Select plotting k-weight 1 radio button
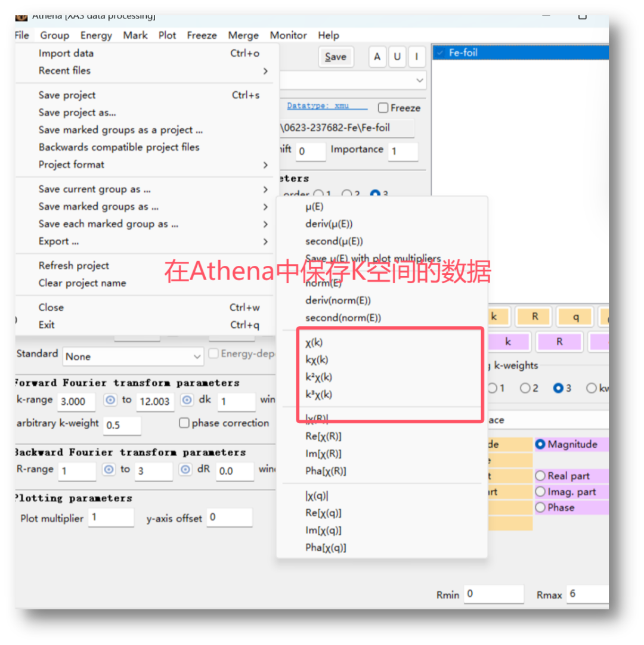Viewport: 644px width, 645px height. 493,388
